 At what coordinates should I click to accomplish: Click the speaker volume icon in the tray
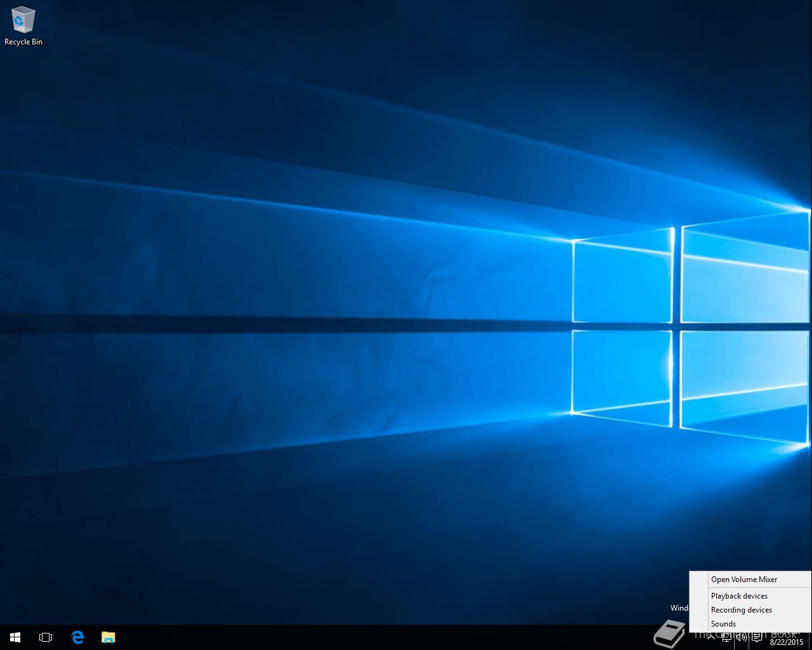[x=742, y=637]
